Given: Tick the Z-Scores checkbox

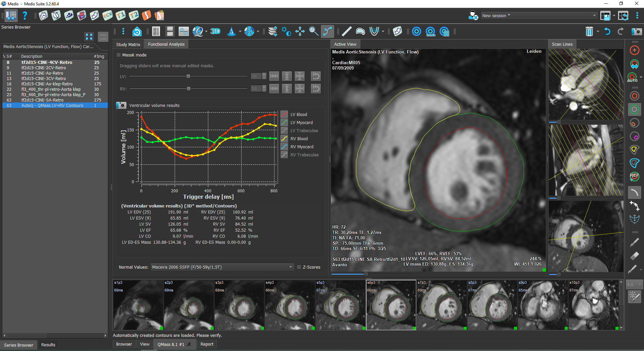Looking at the screenshot, I should 299,267.
